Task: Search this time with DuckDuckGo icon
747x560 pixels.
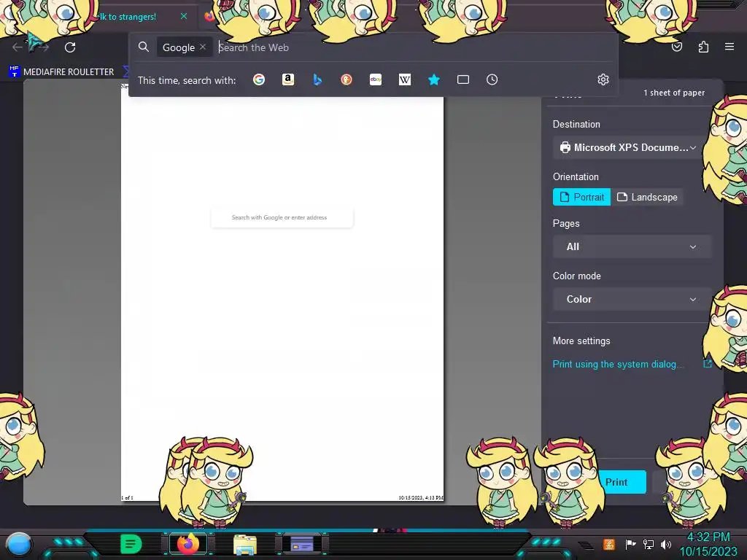Action: coord(347,79)
